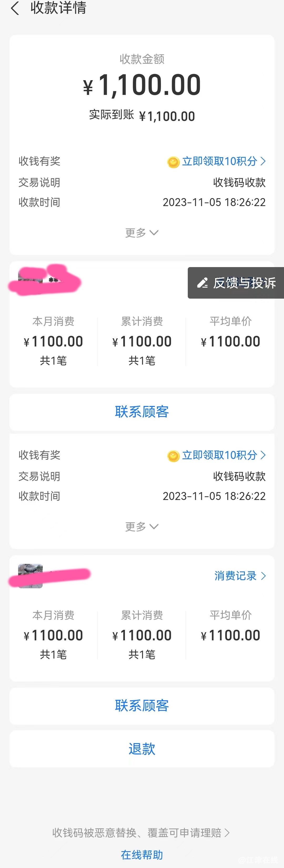Tap chevron next to first 立即领取10积分
Viewport: 284px width, 868px height.
[263, 161]
